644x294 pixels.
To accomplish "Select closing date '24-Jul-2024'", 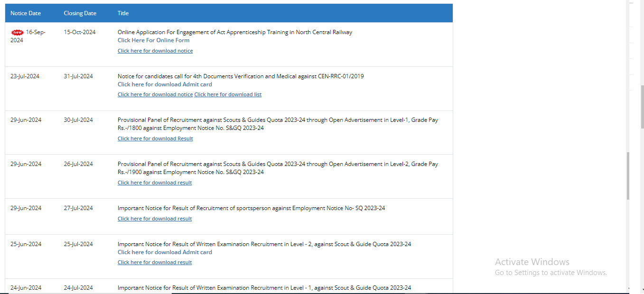I will [78, 288].
